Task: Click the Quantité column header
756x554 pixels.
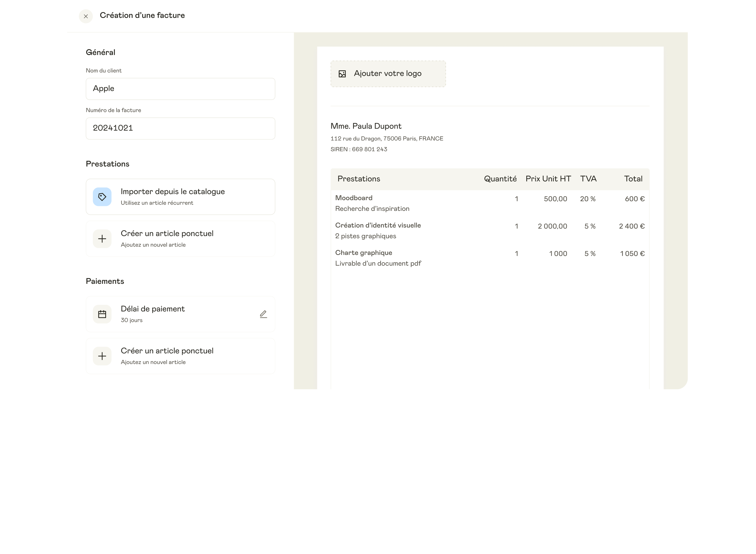Action: click(500, 179)
